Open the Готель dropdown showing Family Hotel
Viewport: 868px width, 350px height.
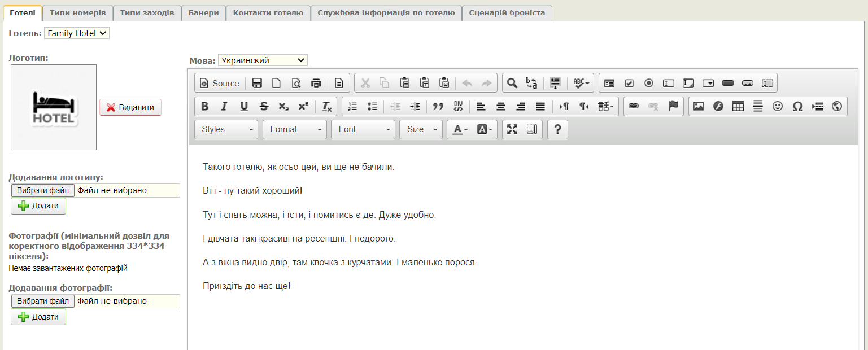click(x=77, y=33)
